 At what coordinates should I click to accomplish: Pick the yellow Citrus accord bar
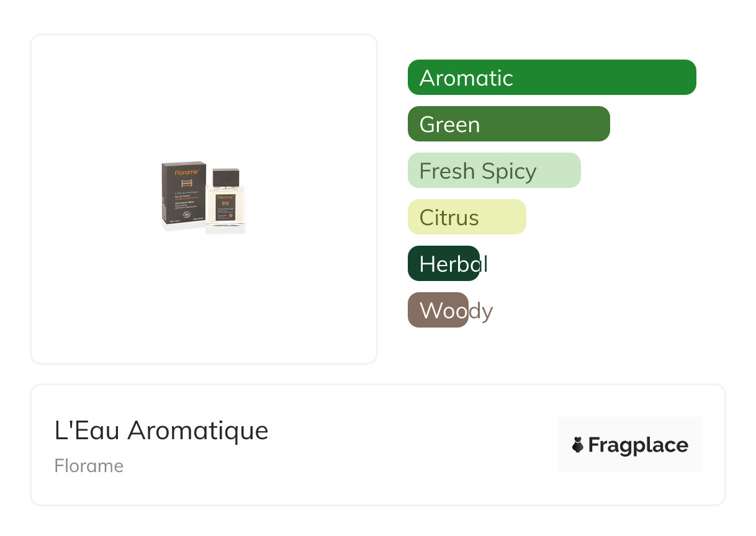click(x=466, y=217)
